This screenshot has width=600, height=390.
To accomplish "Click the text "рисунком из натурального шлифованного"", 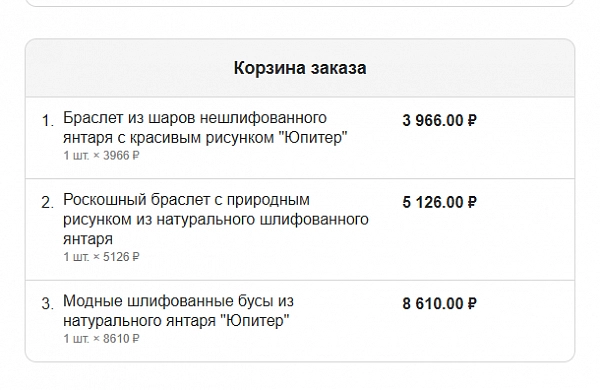I will 216,220.
